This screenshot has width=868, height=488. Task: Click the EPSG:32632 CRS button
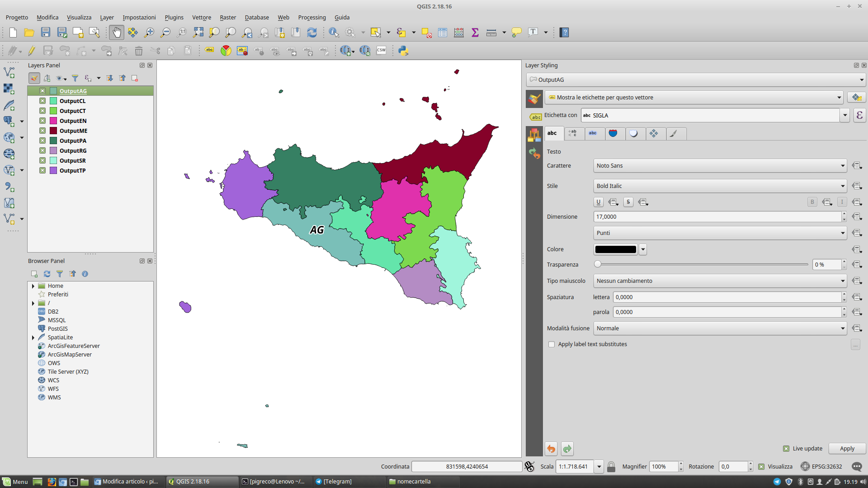click(x=821, y=467)
